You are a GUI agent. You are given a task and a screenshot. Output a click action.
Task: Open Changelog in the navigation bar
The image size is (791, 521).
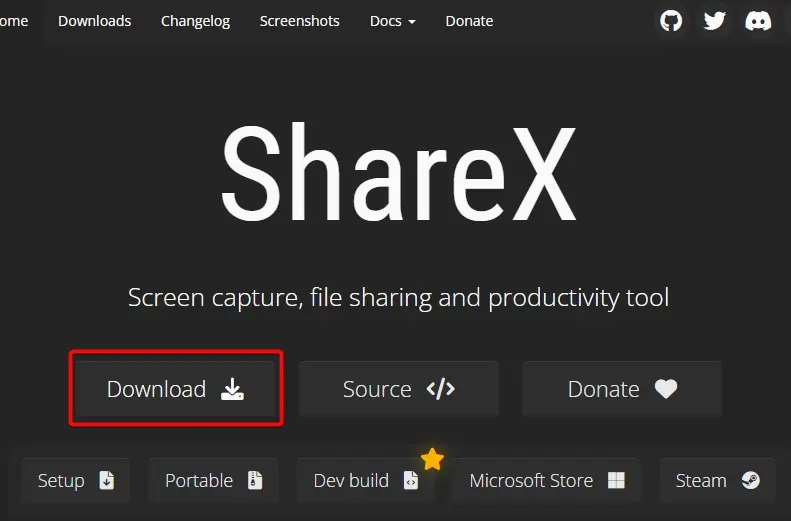[195, 21]
